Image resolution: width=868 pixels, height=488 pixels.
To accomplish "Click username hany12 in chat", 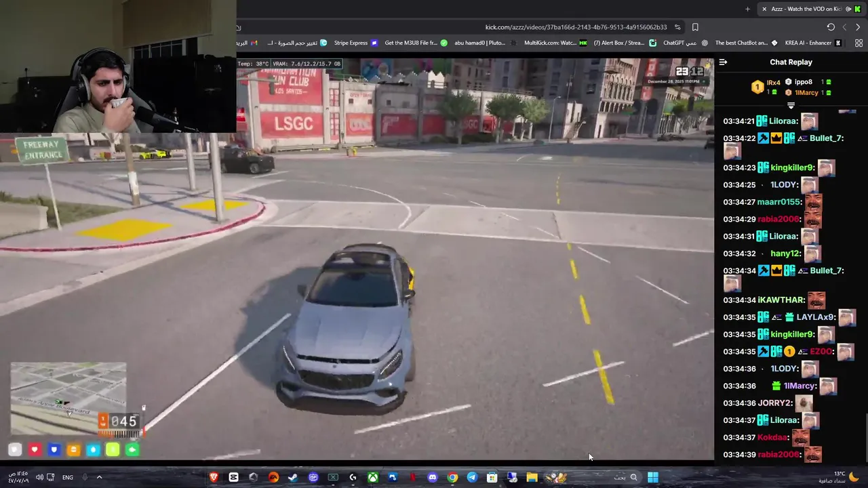I will [x=785, y=253].
